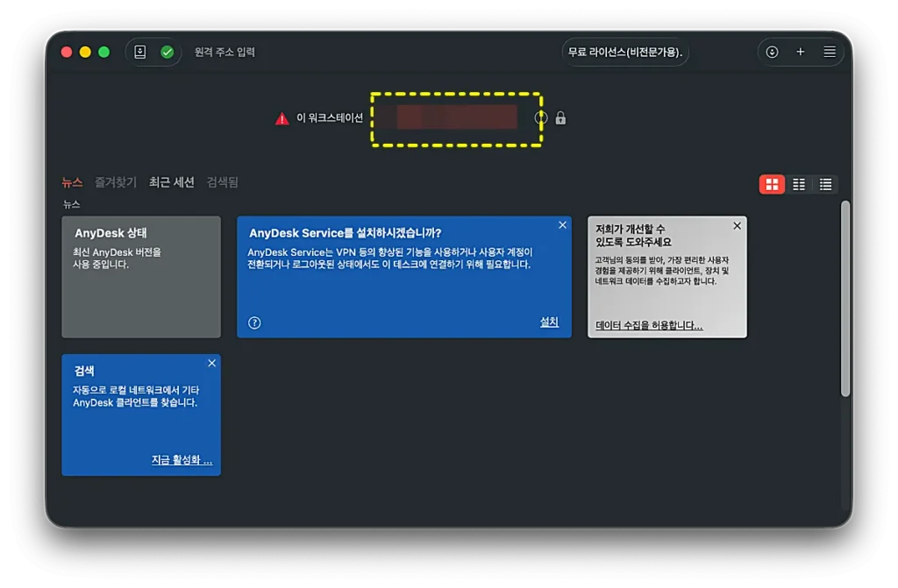This screenshot has width=898, height=588.
Task: Click the 무료 라이선스(비전문가용) license label
Action: tap(624, 52)
